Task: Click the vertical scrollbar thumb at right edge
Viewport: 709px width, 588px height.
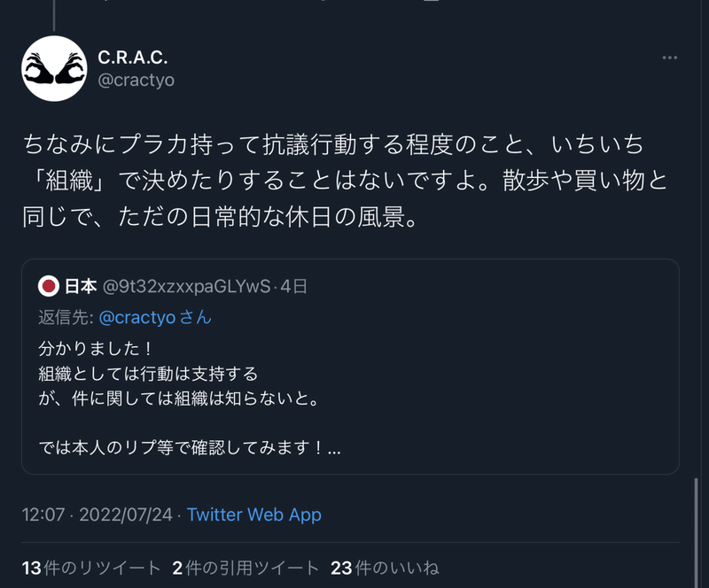Action: point(696,532)
